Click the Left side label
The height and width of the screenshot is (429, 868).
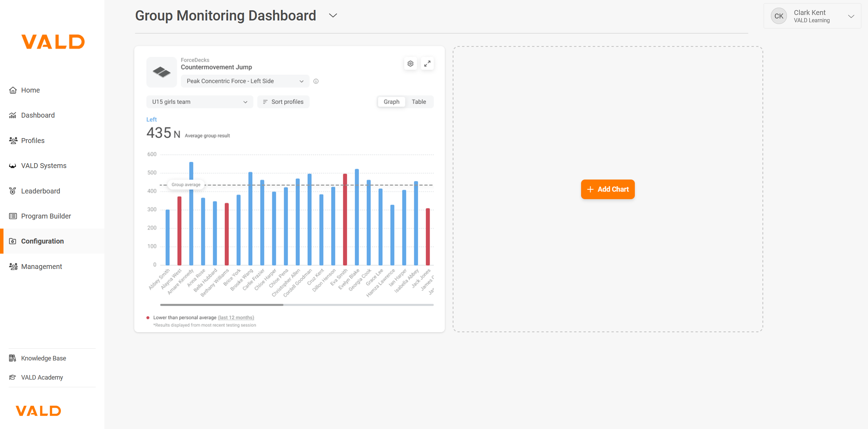151,119
